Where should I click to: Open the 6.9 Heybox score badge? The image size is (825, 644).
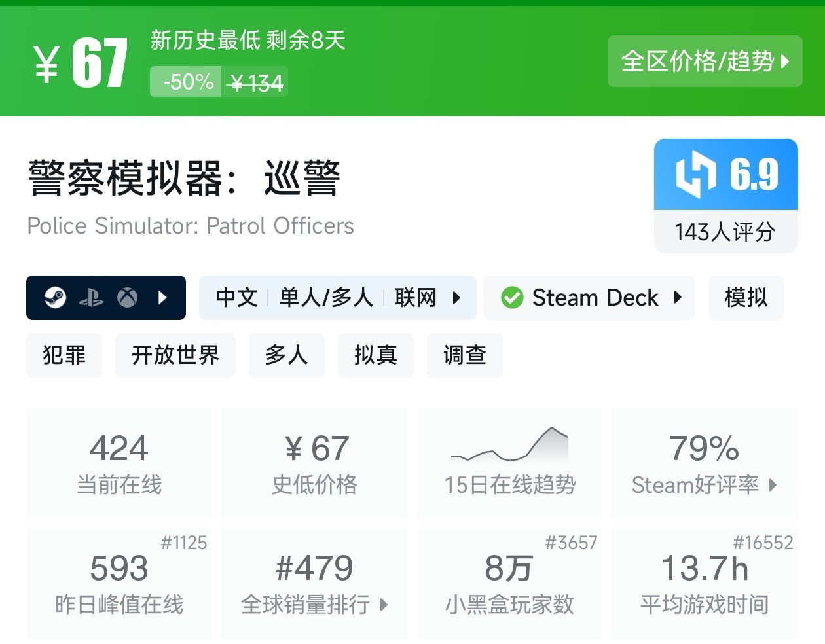pyautogui.click(x=726, y=174)
